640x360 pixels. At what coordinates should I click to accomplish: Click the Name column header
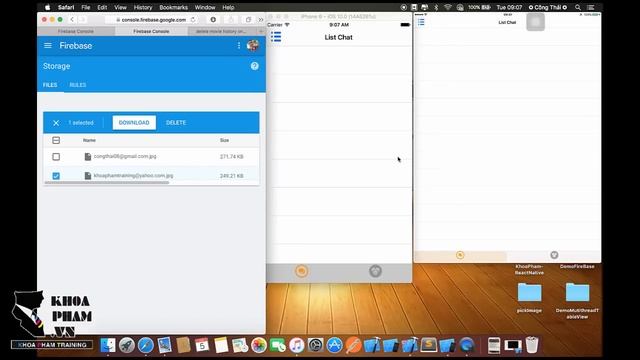click(89, 140)
